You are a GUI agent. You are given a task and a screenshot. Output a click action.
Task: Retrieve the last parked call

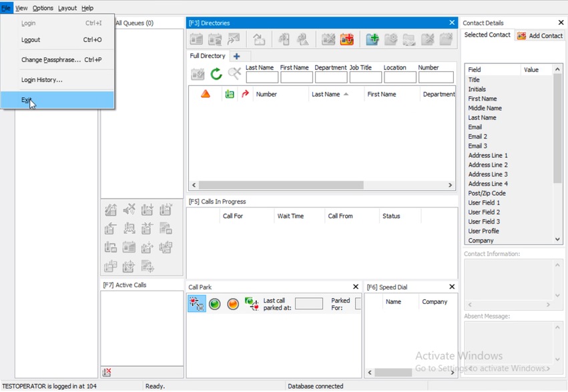coord(252,304)
